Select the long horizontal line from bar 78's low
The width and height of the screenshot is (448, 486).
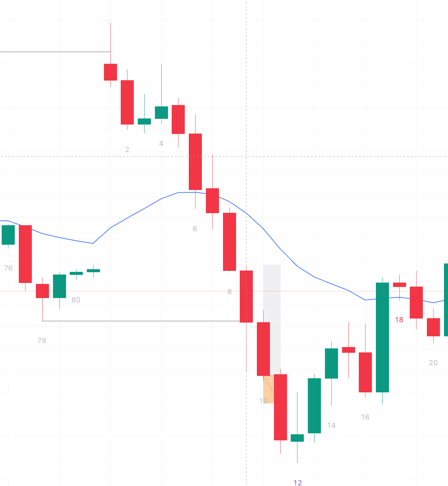[x=141, y=321]
